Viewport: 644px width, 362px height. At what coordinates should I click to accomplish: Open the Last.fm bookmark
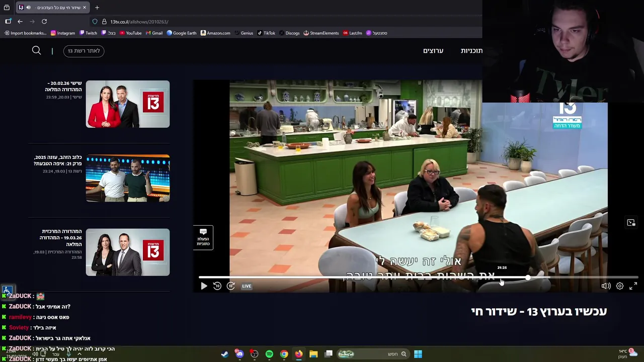353,33
